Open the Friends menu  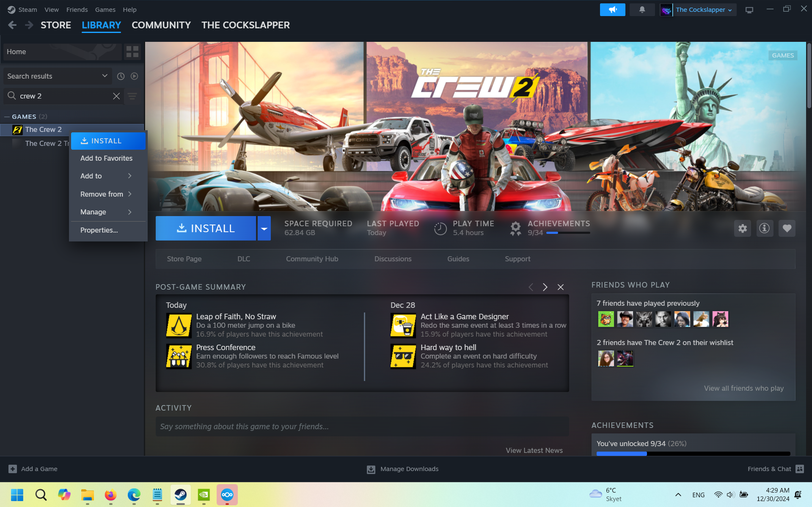77,10
